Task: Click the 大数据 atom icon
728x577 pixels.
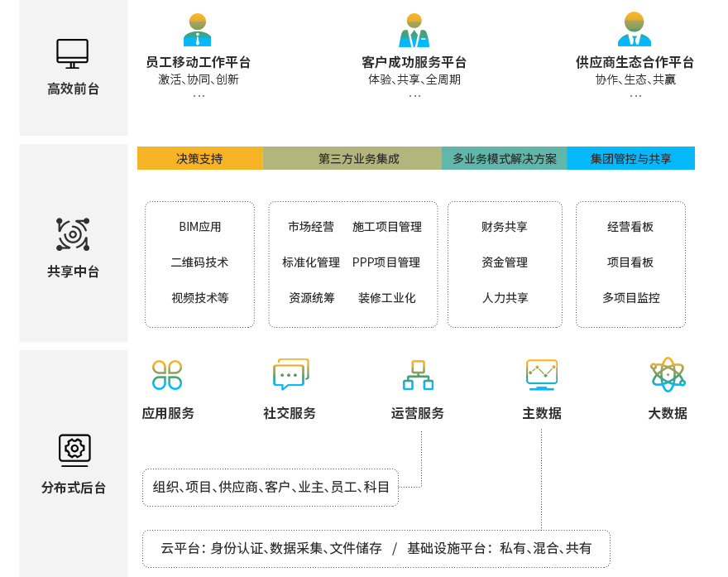Action: [668, 374]
